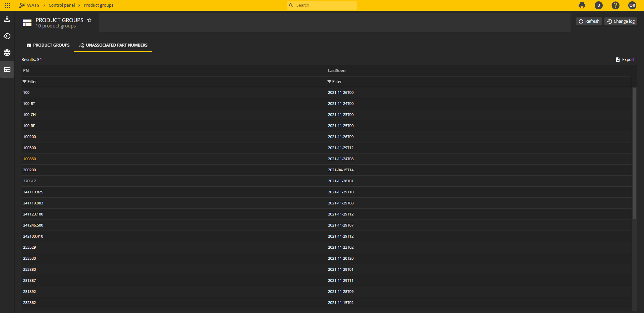
Task: Click the Product Groups header icon
Action: tap(27, 23)
